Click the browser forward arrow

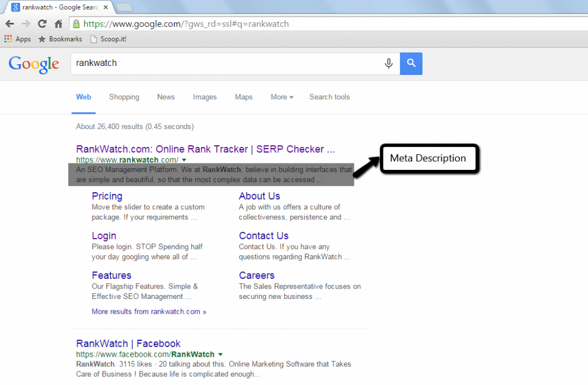26,24
